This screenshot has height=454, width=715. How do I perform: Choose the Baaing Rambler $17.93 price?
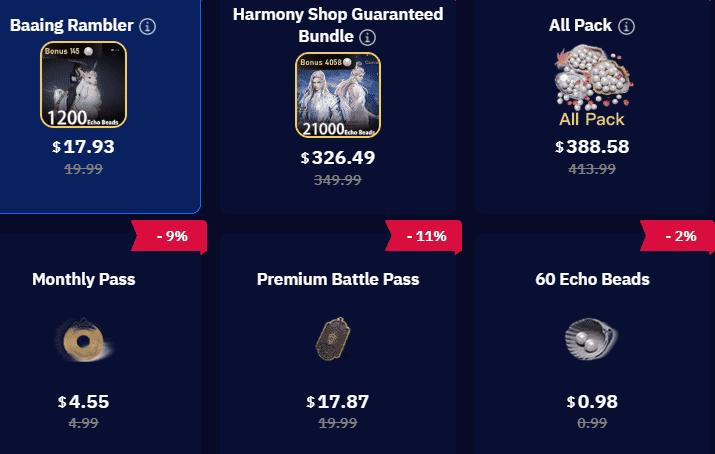point(83,147)
